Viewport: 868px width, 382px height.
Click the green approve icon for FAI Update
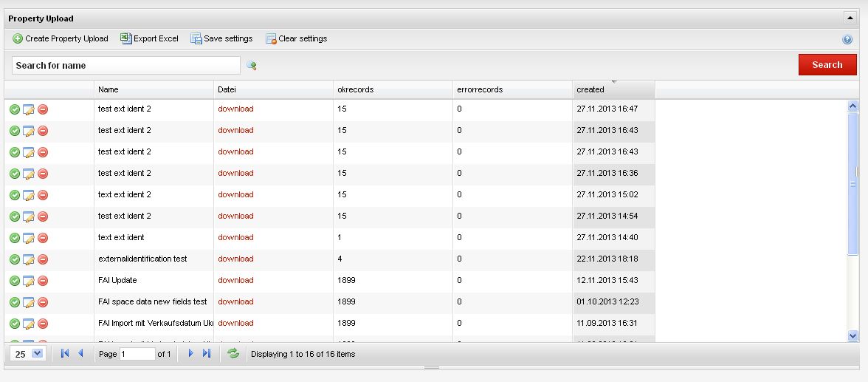[15, 281]
